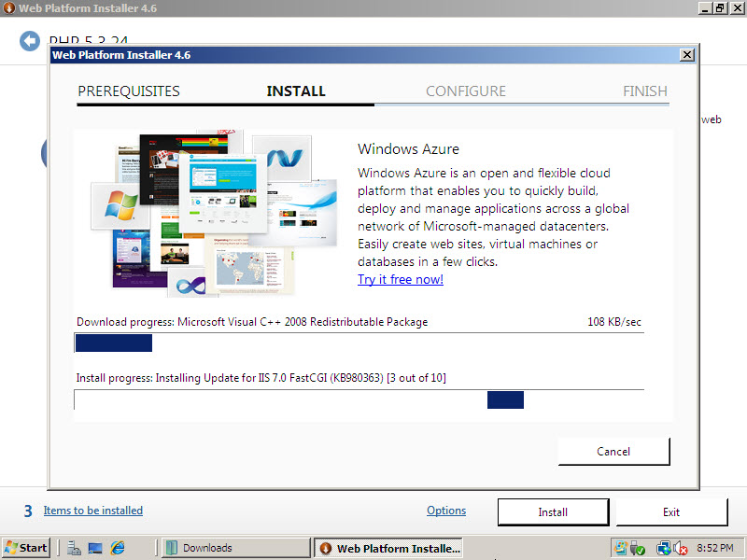Viewport: 747px width, 560px height.
Task: Open the PREREQUISITES step tab
Action: pos(129,91)
